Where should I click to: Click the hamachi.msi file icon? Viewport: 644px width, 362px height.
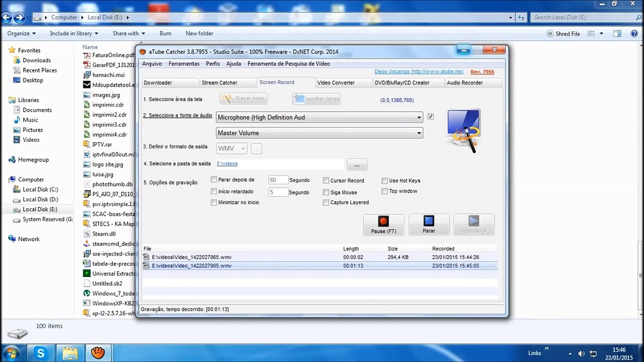(x=87, y=75)
